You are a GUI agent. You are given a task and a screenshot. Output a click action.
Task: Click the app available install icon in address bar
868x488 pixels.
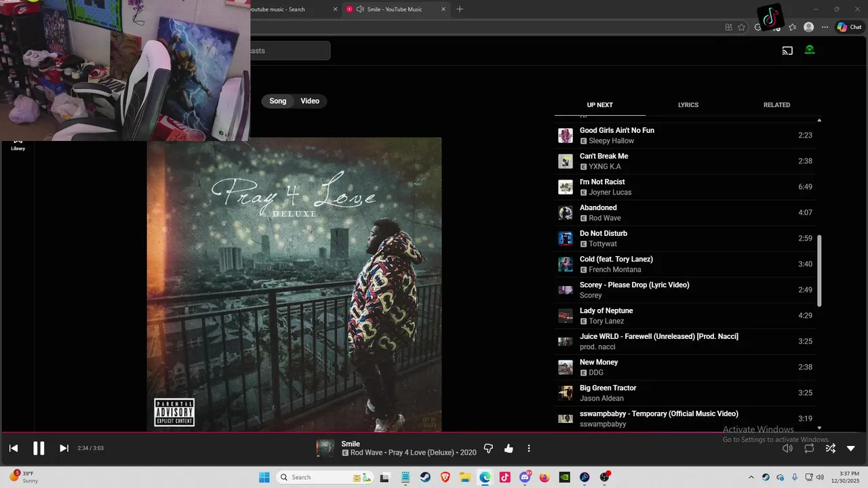click(x=728, y=27)
